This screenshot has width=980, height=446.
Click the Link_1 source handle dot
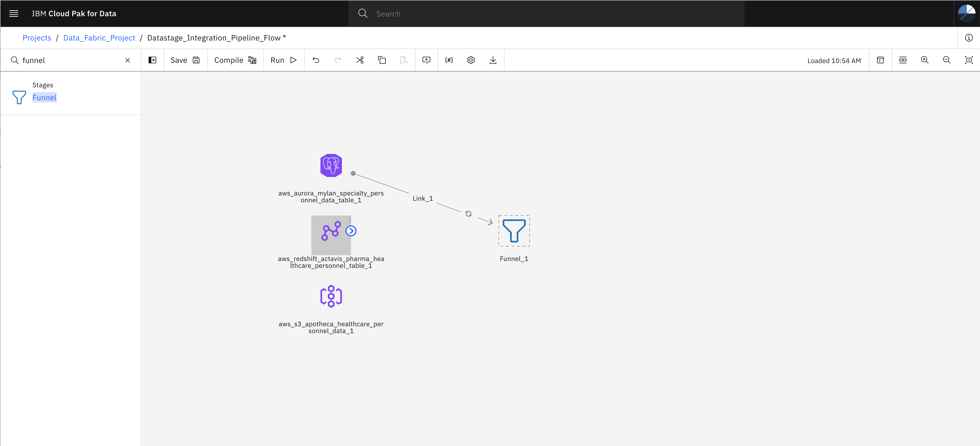353,173
